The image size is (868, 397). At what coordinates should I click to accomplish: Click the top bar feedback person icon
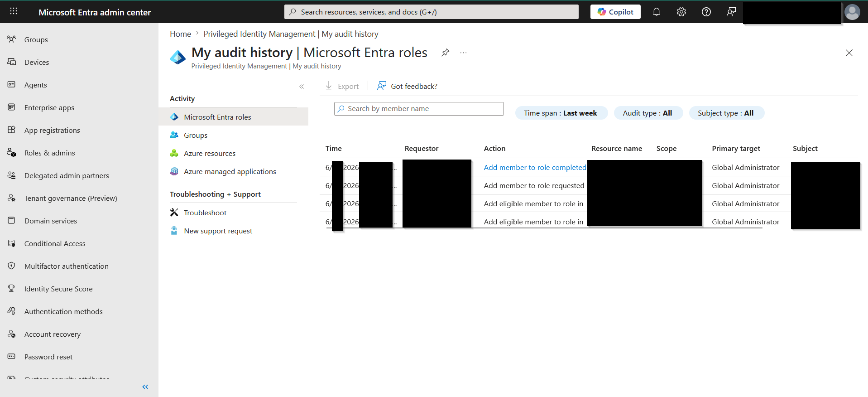731,12
